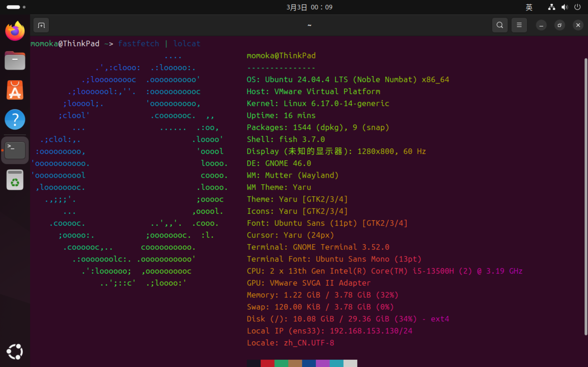This screenshot has height=367, width=588.
Task: Open the terminal hamburger menu
Action: [519, 25]
